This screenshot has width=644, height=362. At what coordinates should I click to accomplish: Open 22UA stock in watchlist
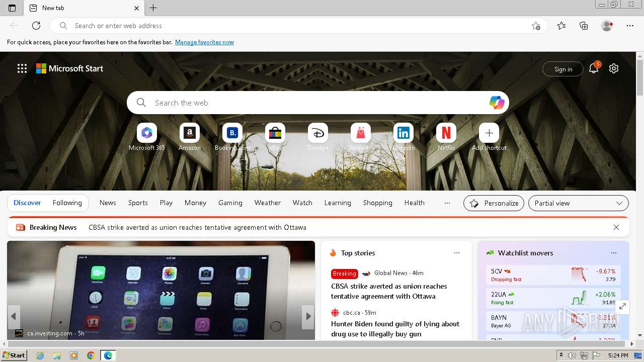pyautogui.click(x=553, y=298)
